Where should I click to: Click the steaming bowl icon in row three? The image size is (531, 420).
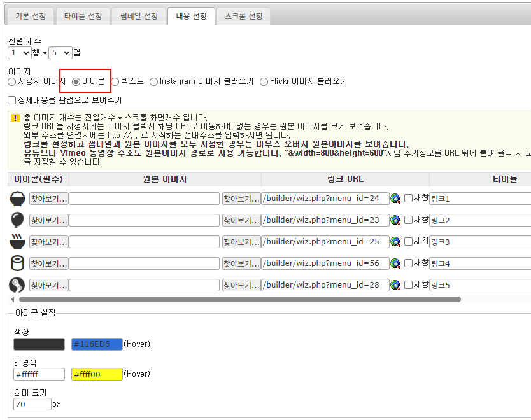point(17,242)
